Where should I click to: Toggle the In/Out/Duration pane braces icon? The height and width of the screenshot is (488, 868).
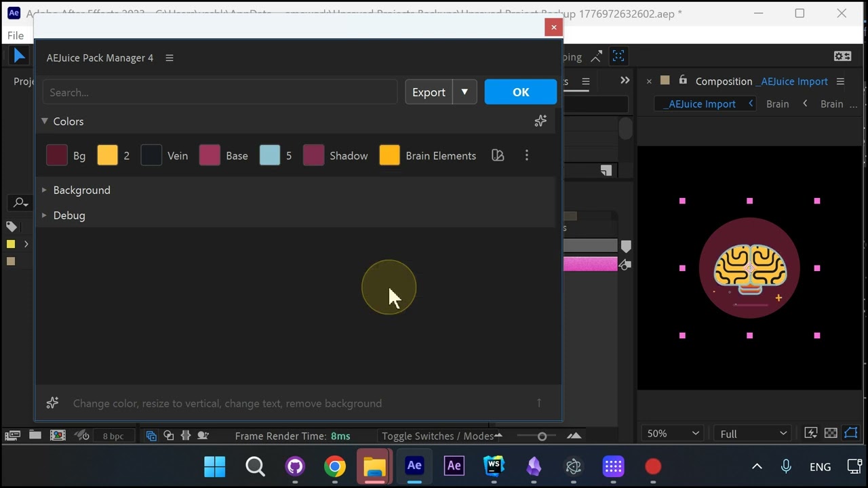tap(186, 436)
